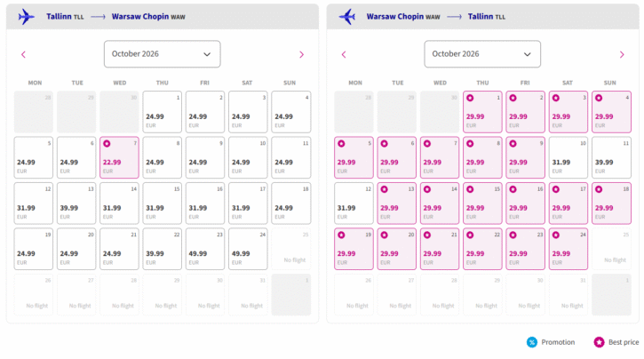This screenshot has height=359, width=644.
Task: Select outbound October 7 at 22.99 EUR
Action: point(119,156)
